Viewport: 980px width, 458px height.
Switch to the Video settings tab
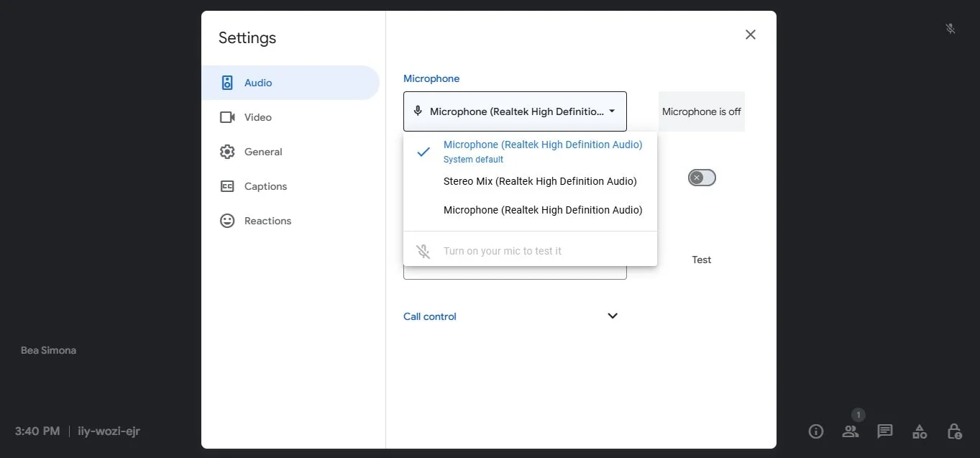290,117
